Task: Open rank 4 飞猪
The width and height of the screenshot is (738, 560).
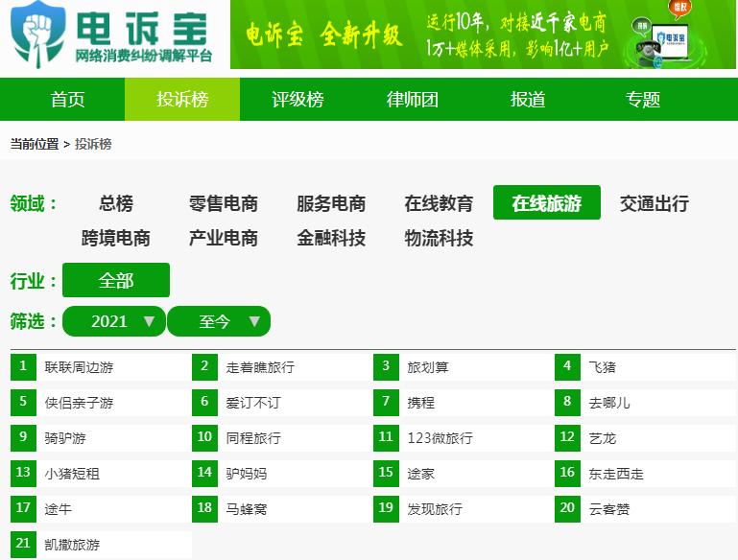Action: click(645, 367)
